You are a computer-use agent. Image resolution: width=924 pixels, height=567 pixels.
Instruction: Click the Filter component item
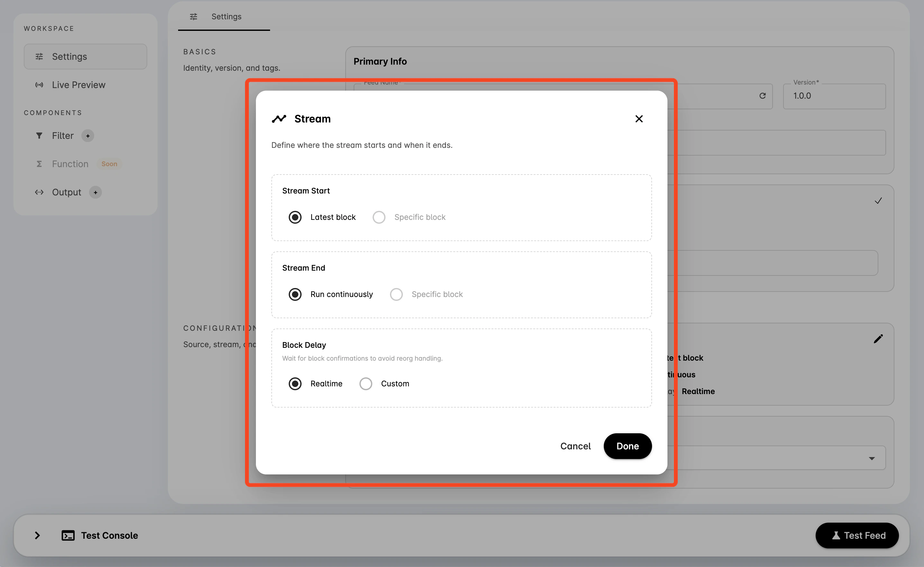[x=63, y=136]
